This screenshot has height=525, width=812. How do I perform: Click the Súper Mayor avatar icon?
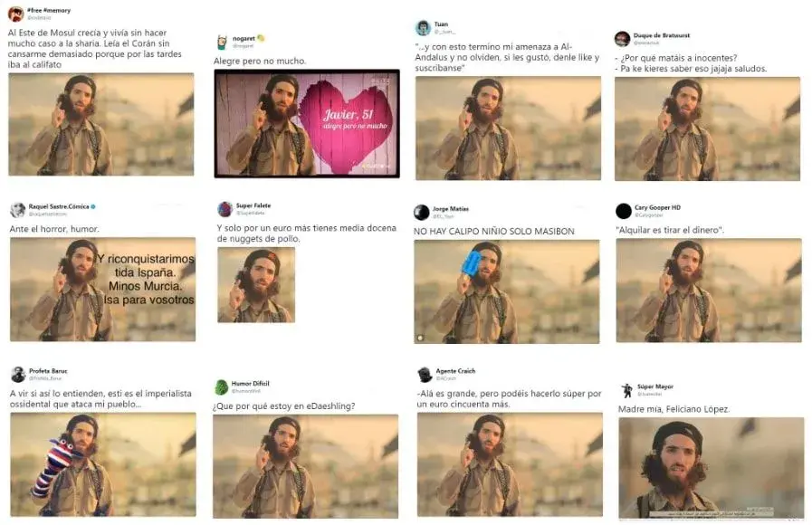(x=626, y=390)
